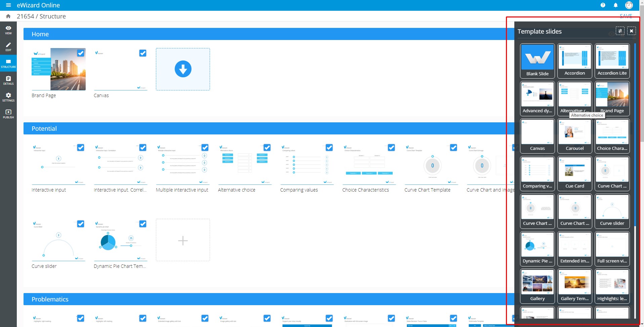644x327 pixels.
Task: Click the SAVE button
Action: point(626,16)
